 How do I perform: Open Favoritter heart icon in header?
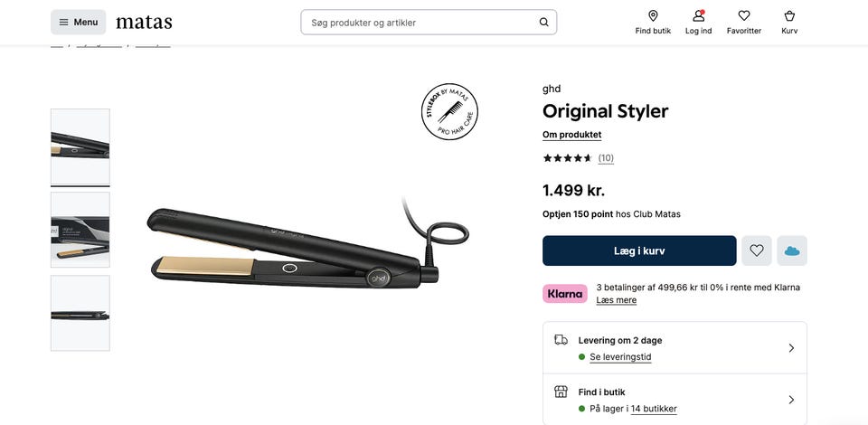(x=744, y=16)
